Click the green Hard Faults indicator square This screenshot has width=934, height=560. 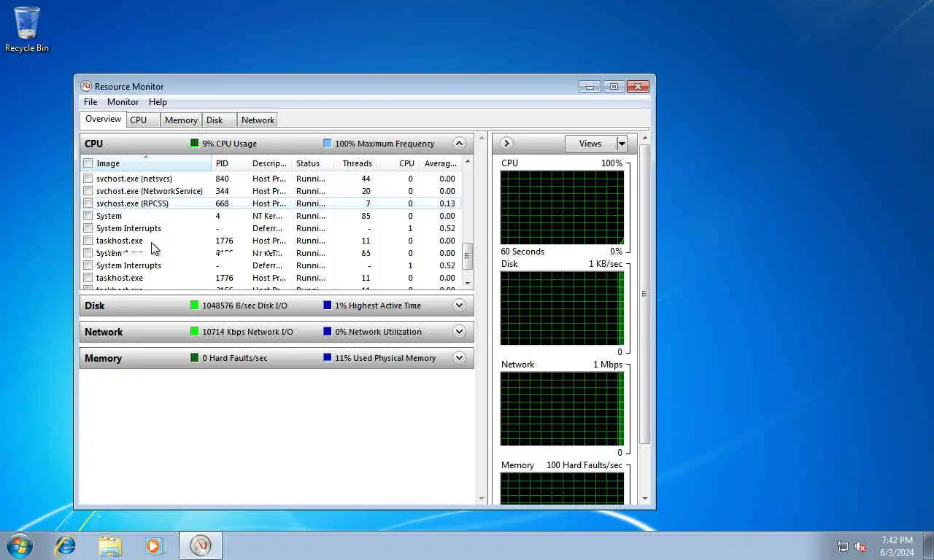195,358
